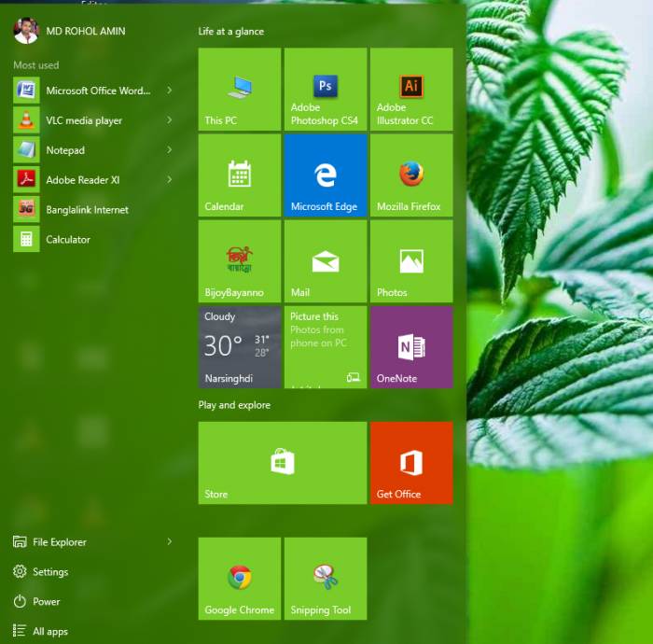Click the Microsoft Office Word icon in Most used

tap(26, 90)
